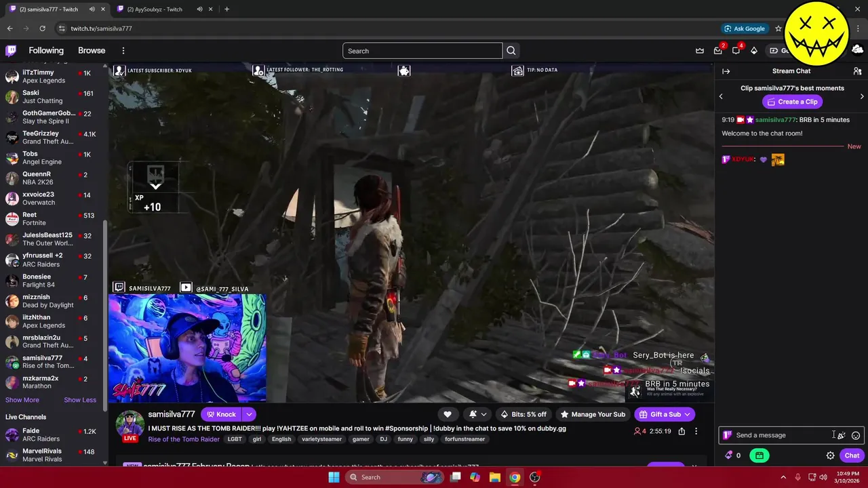Viewport: 868px width, 488px height.
Task: Mute the AyySoubxyz tab audio
Action: tap(199, 9)
